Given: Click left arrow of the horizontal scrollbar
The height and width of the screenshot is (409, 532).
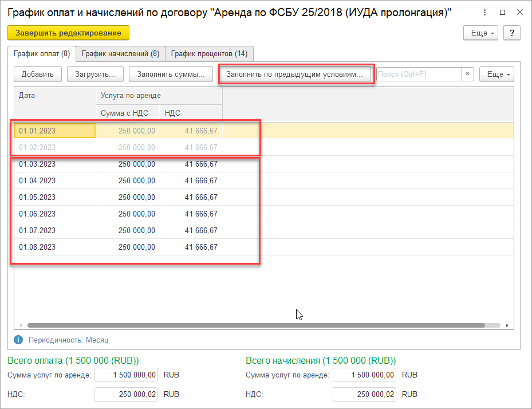Looking at the screenshot, I should tap(21, 325).
